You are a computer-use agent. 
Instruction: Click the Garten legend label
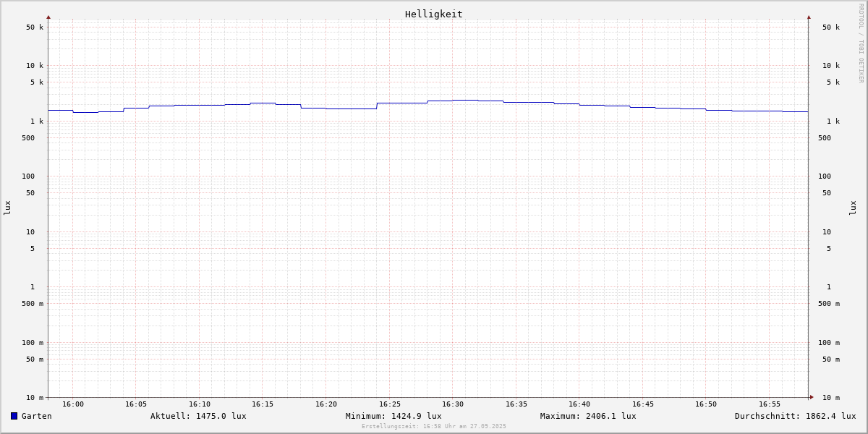36,416
